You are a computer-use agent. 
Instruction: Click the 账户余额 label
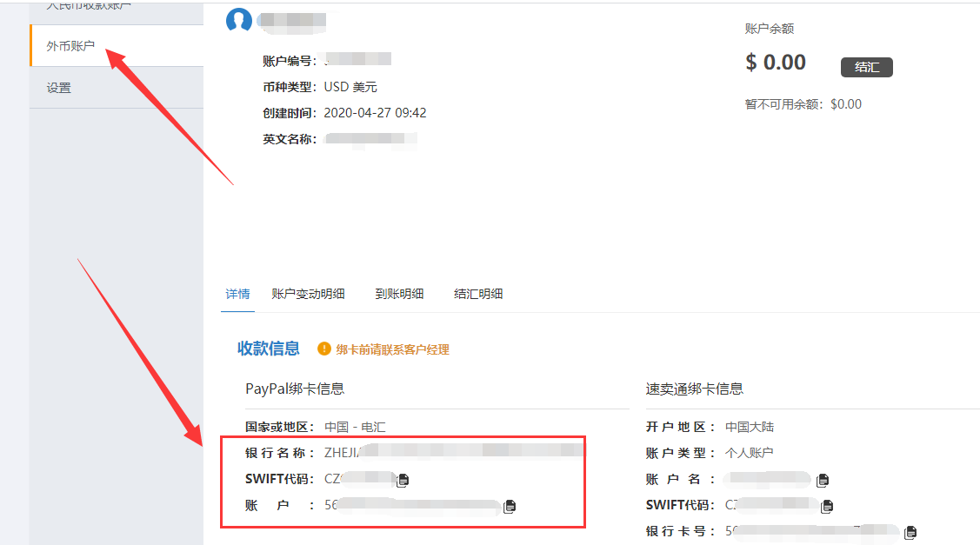[770, 29]
